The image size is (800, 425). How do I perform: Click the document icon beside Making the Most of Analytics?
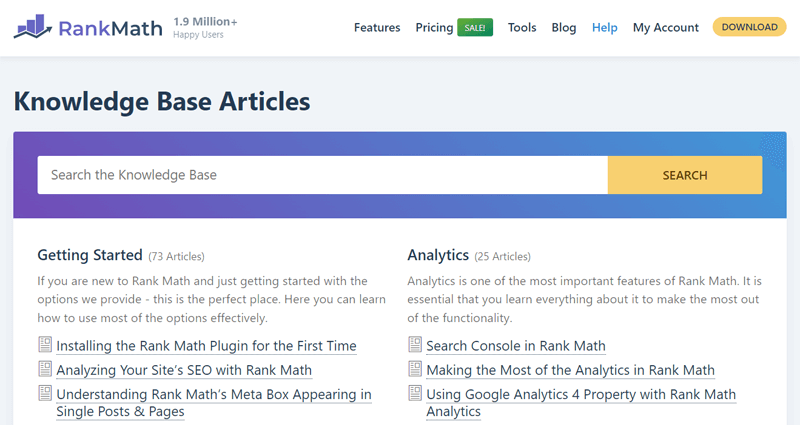pyautogui.click(x=415, y=369)
